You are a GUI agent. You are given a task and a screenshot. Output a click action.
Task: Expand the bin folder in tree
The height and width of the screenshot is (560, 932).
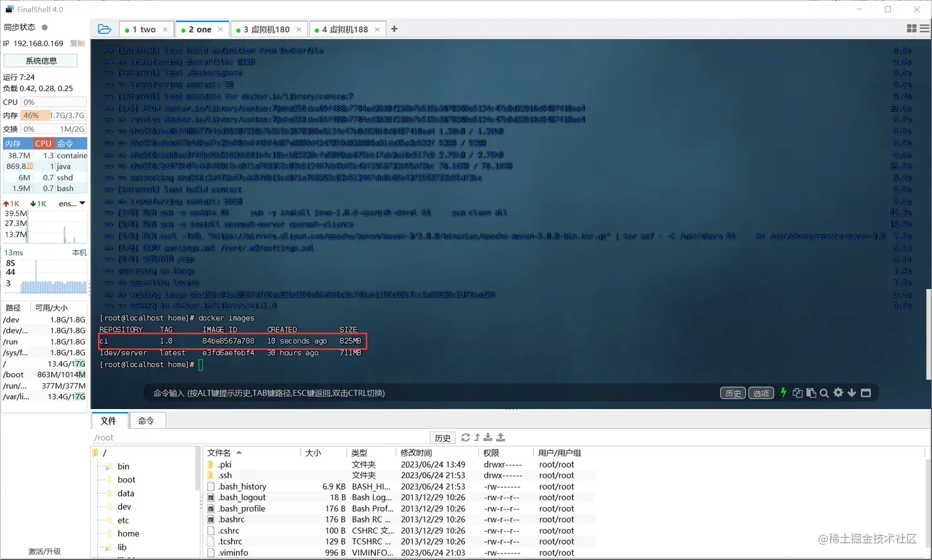[123, 466]
